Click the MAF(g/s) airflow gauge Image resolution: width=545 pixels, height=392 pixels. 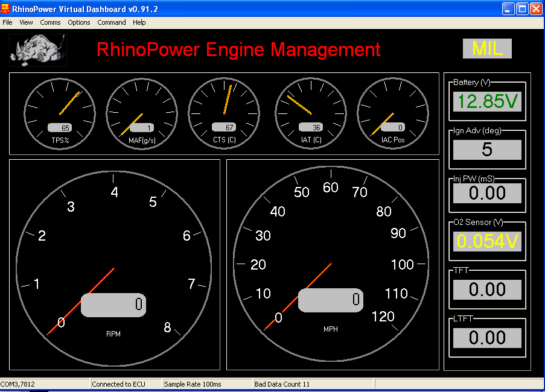click(x=142, y=113)
